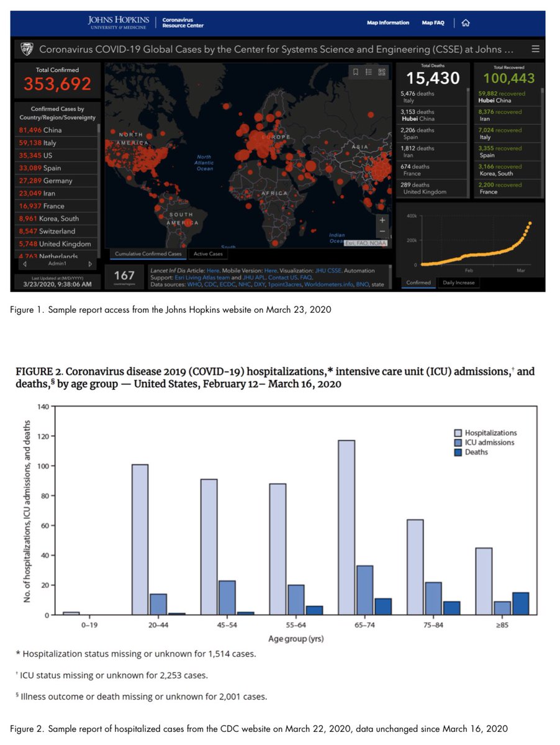
Task: Select 289 deaths United Kingdom entry
Action: [431, 188]
